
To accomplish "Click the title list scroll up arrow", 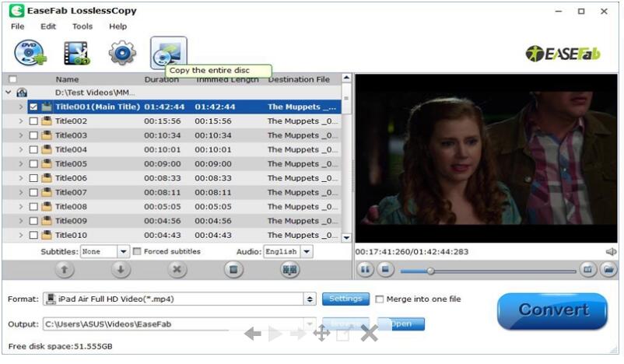I will coord(346,78).
